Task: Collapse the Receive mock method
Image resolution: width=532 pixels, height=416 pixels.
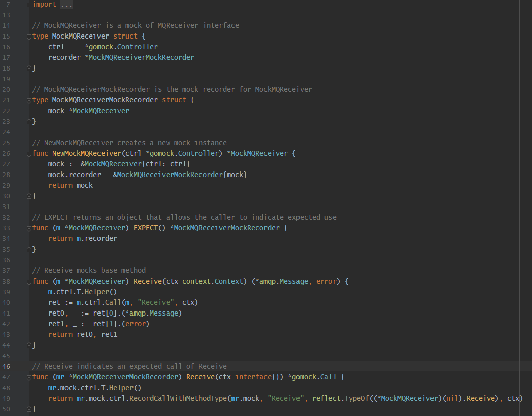Action: [29, 281]
